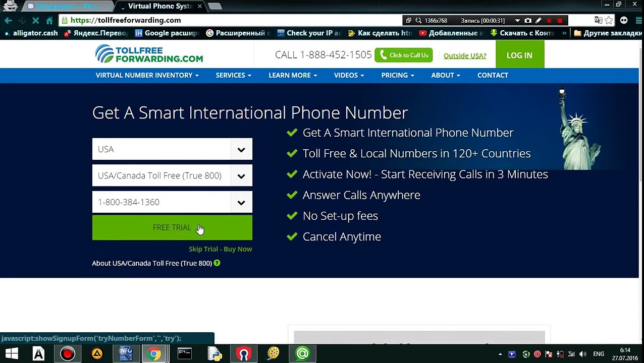Open the Добавленные YouTube bookmark
This screenshot has width=644, height=363.
[x=451, y=33]
